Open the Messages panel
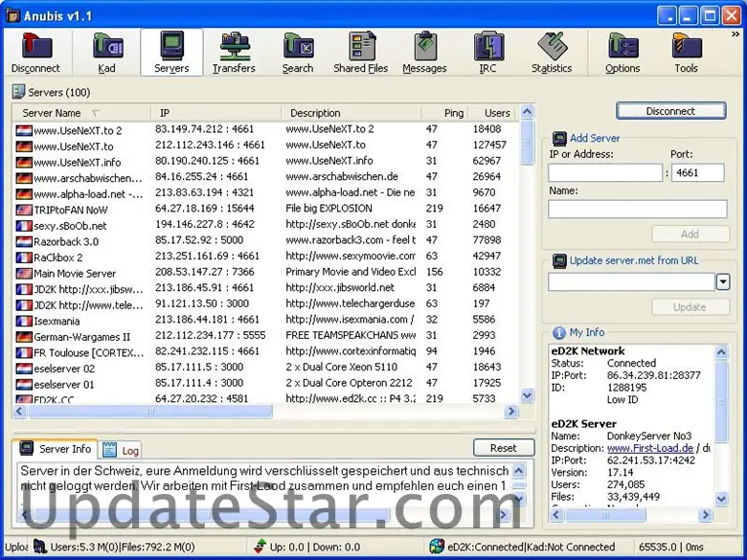Screen dimensions: 747x560 [424, 53]
